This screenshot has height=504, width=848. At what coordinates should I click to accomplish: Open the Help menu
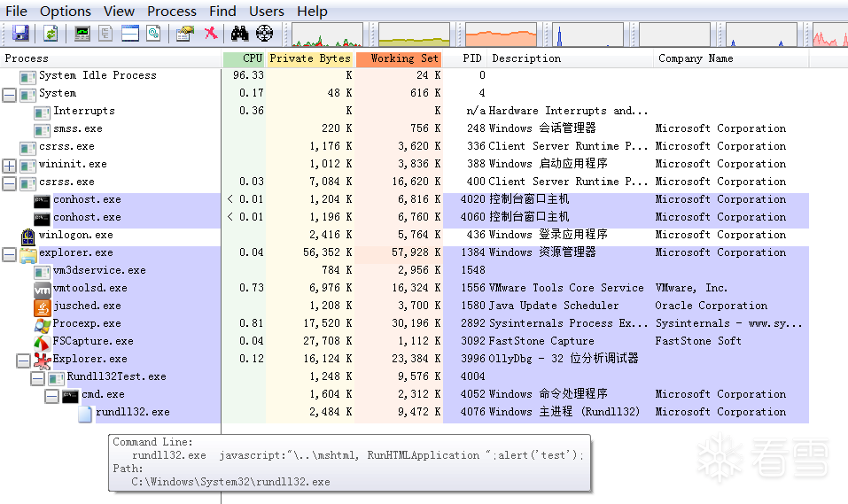(312, 11)
